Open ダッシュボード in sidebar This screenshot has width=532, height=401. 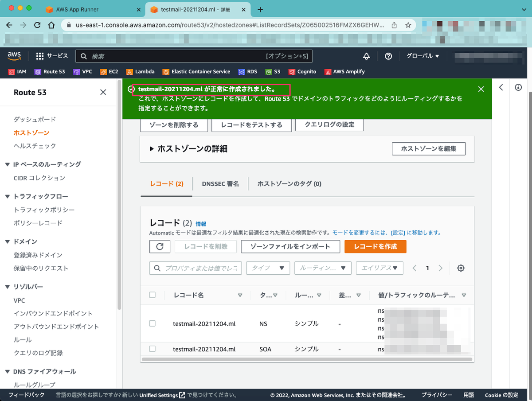(35, 120)
